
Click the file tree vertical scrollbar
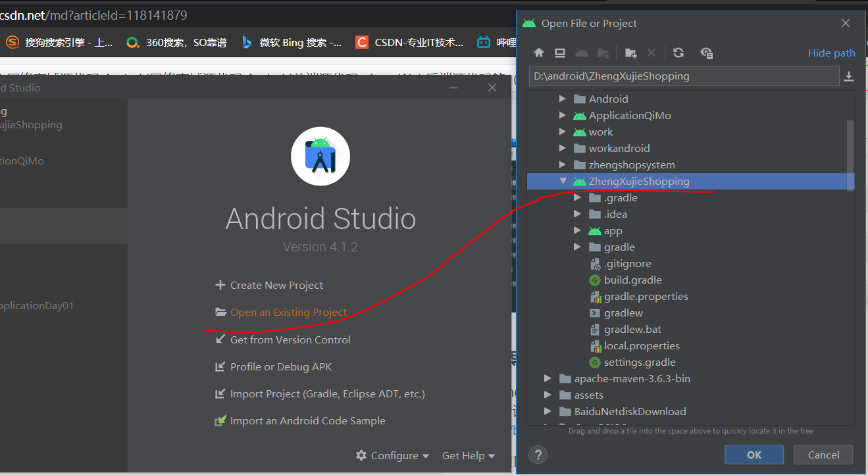click(x=850, y=155)
